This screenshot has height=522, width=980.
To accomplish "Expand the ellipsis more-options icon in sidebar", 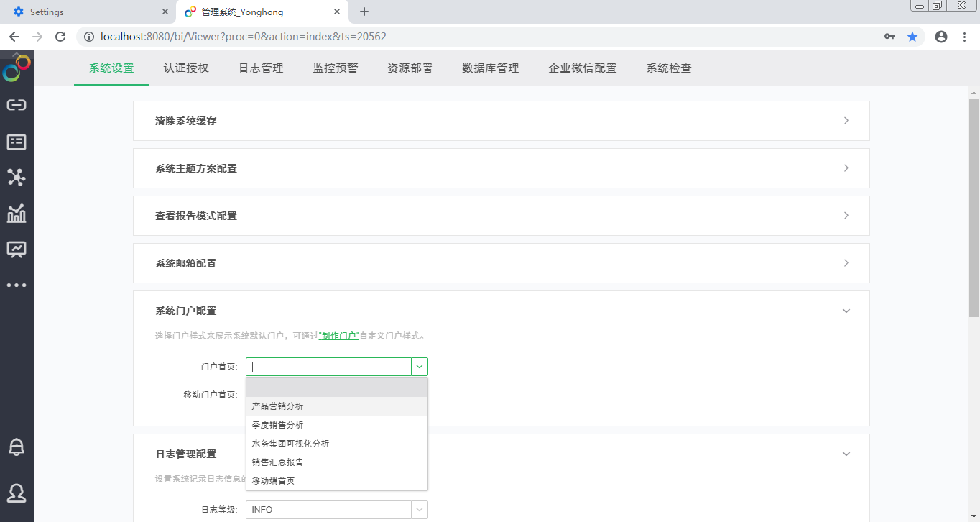I will coord(17,285).
